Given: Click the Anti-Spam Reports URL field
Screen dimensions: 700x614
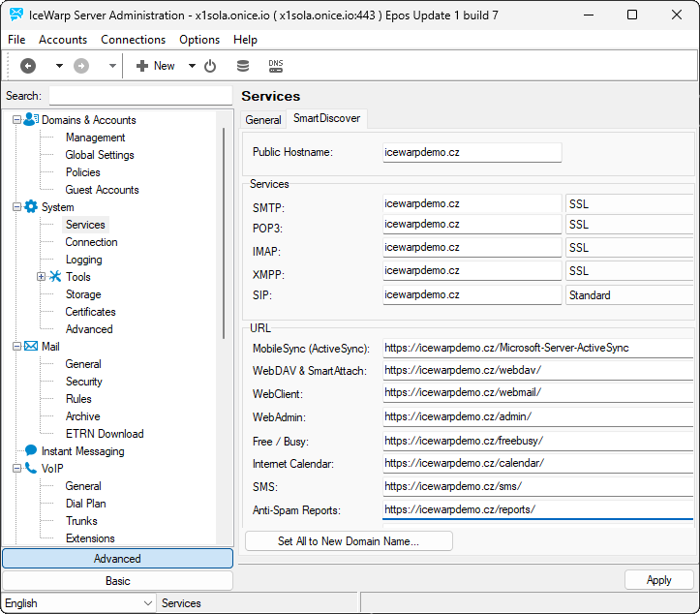Looking at the screenshot, I should tap(538, 509).
